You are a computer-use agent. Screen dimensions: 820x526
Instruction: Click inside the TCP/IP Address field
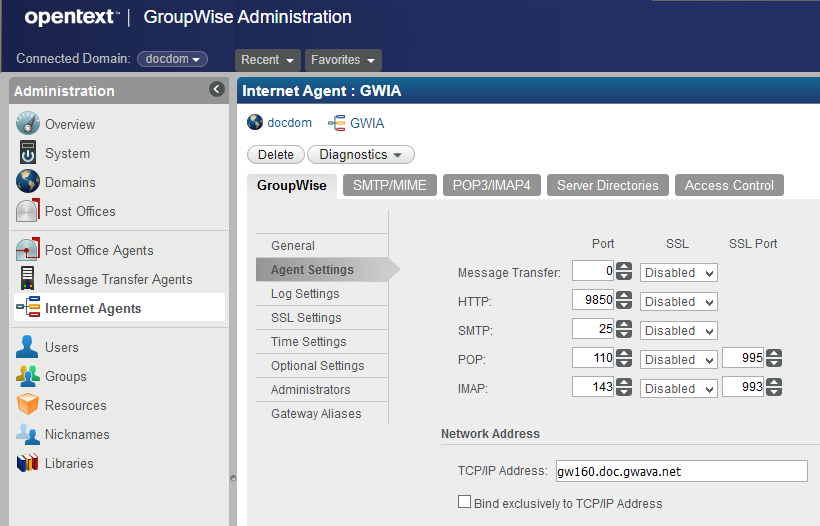[x=680, y=471]
